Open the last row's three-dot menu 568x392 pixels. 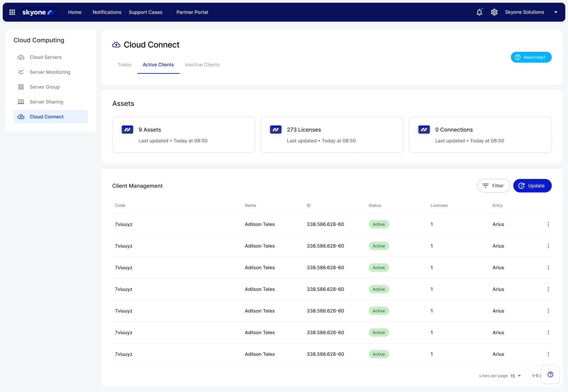click(x=548, y=354)
